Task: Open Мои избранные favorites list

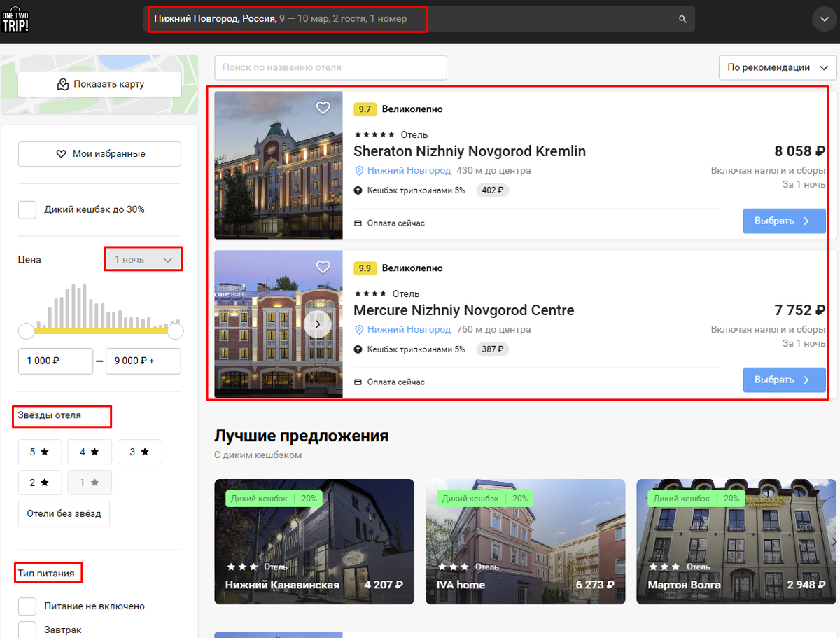Action: point(99,154)
